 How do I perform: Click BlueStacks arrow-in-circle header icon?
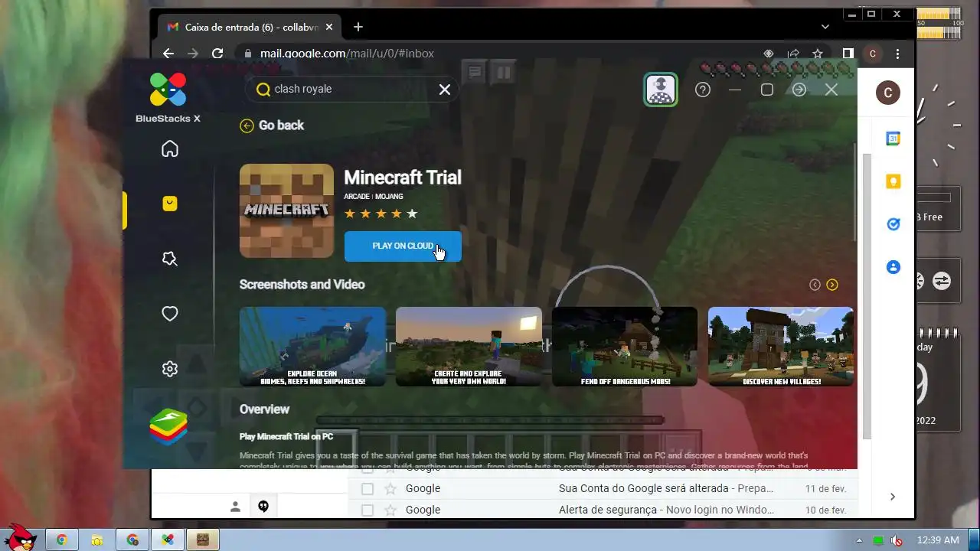click(x=799, y=90)
